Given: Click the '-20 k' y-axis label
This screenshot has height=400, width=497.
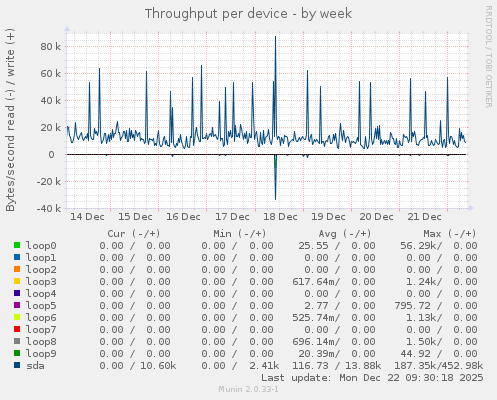Looking at the screenshot, I should pyautogui.click(x=49, y=182).
